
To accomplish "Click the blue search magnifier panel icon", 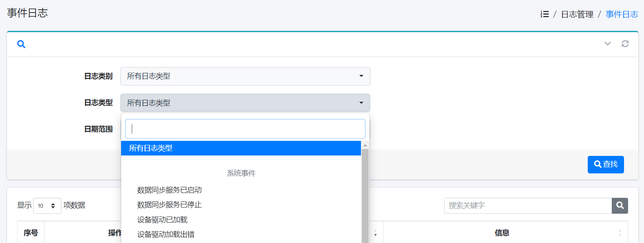I will click(21, 44).
